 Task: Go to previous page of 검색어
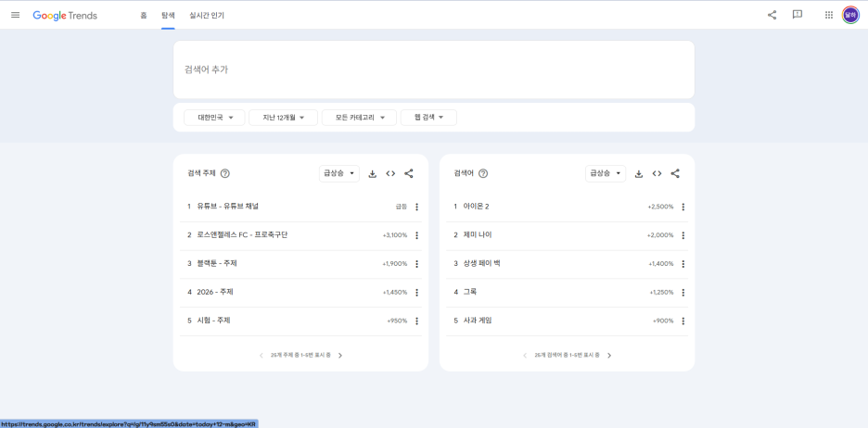pos(525,356)
